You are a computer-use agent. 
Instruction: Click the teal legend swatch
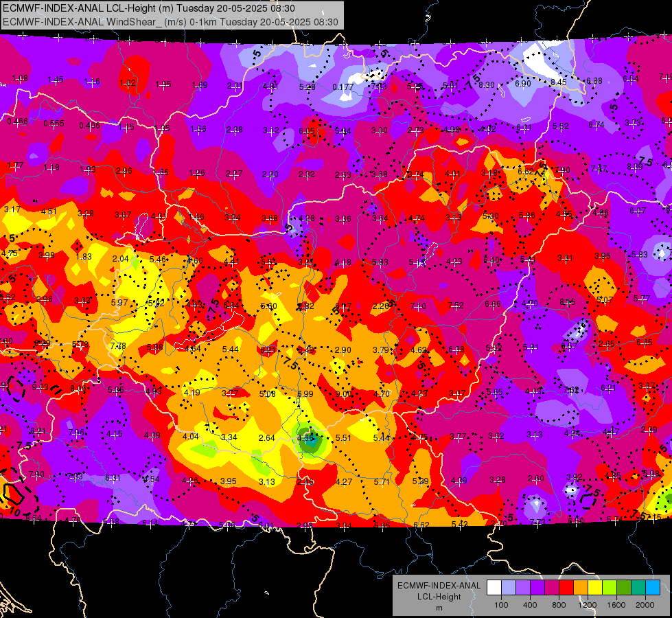pos(638,587)
